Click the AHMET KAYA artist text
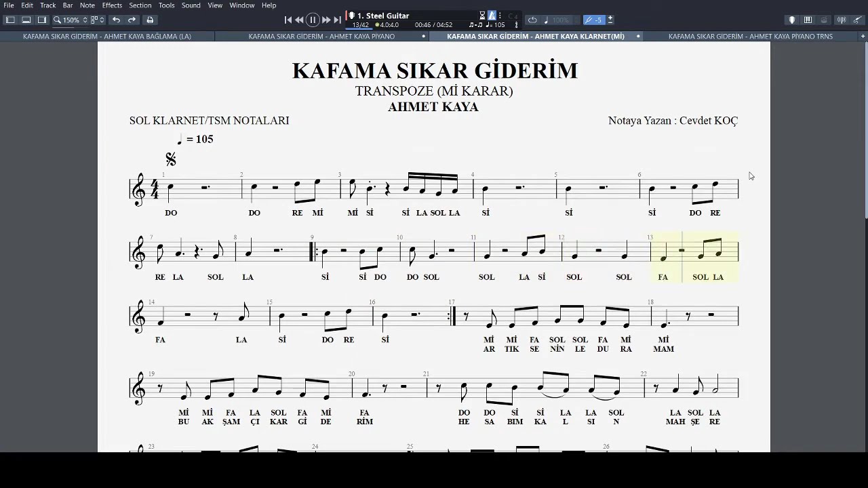 point(433,106)
